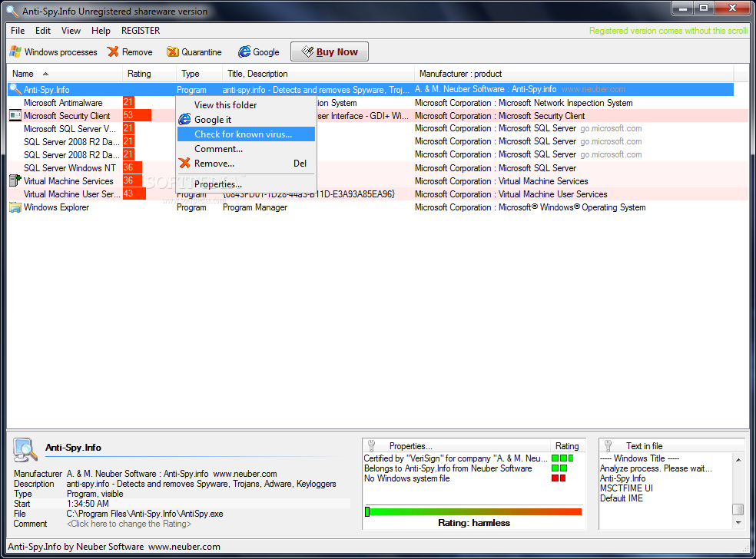Click the Virtual Machine User Services manufacturer cell

[x=511, y=194]
